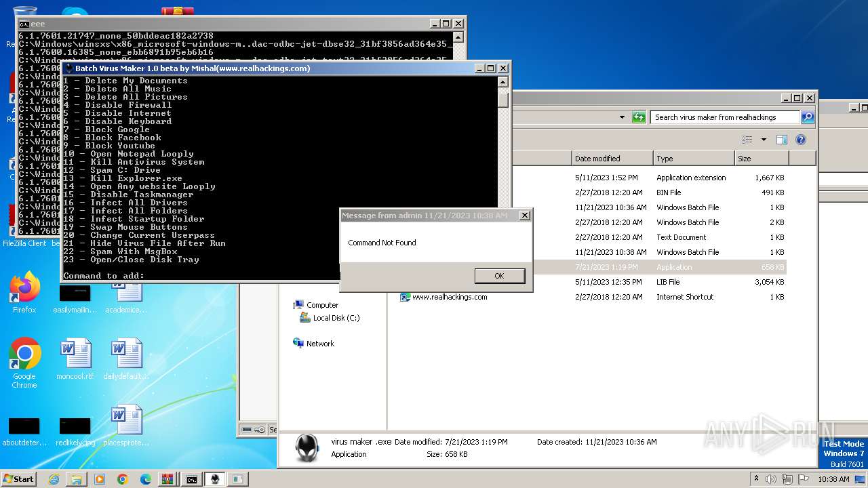Open the aboutdeter desktop file

click(x=24, y=431)
